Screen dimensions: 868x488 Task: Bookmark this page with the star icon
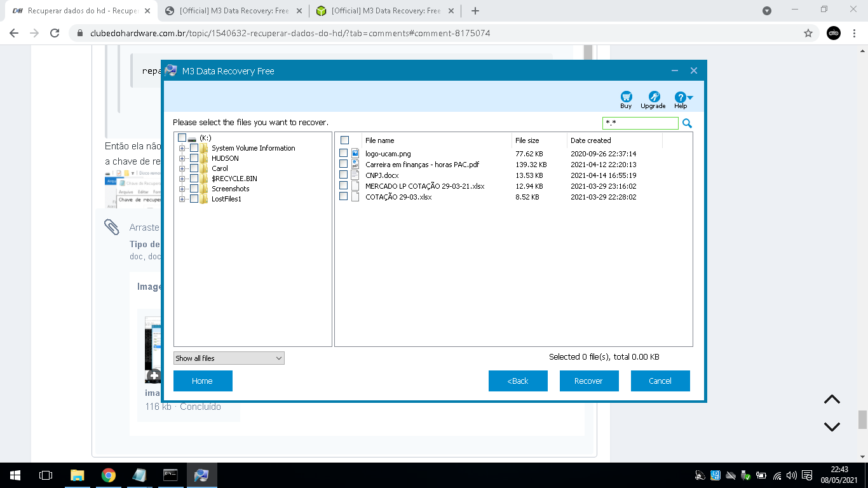tap(808, 33)
